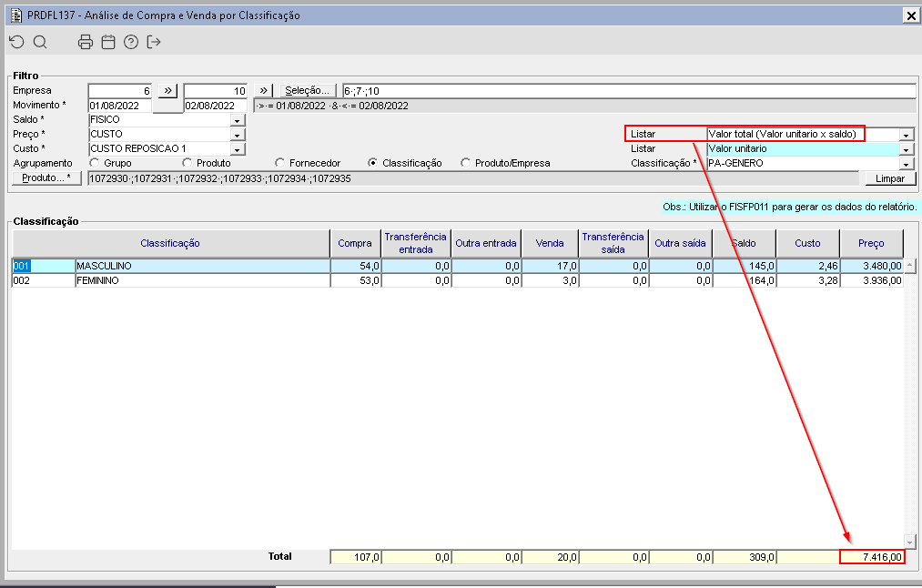Open the Listar Valor total dropdown
The height and width of the screenshot is (588, 922).
pos(907,135)
